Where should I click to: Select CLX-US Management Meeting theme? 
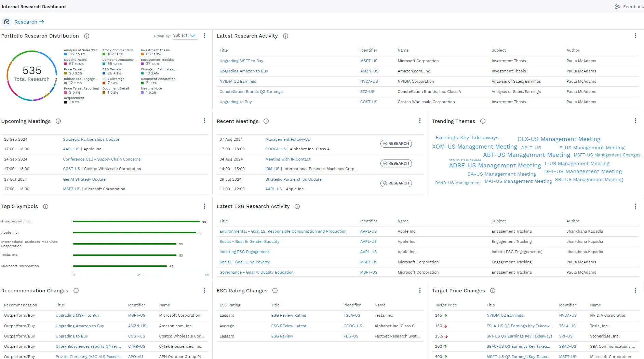click(x=559, y=139)
